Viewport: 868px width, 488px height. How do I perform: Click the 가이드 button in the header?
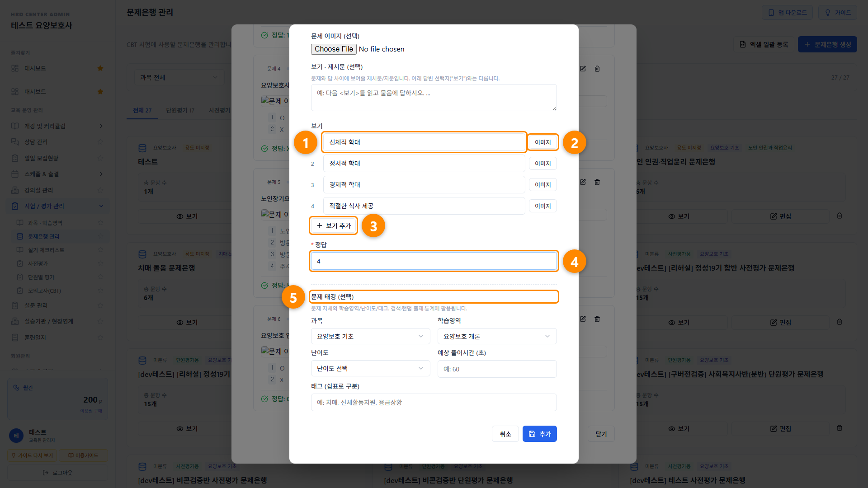[x=838, y=13]
